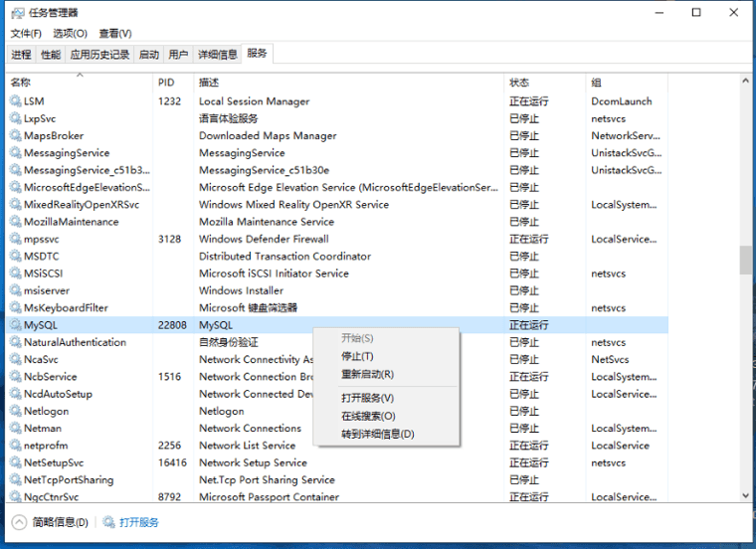Click PID 16416 in the NetSetupSvc row
This screenshot has height=549, width=756.
(172, 462)
